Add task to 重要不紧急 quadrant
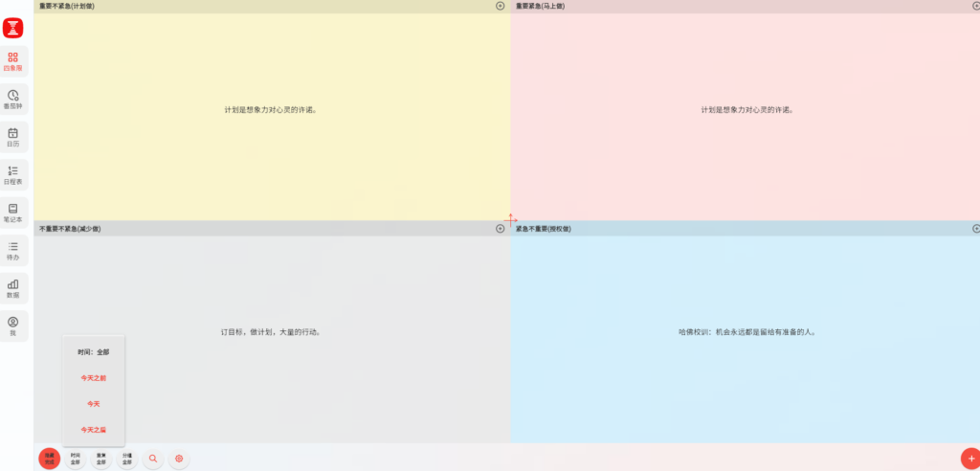This screenshot has width=980, height=471. pos(500,6)
